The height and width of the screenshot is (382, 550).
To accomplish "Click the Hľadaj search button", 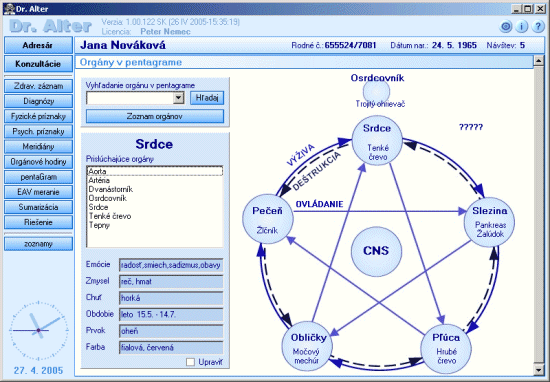I will pyautogui.click(x=207, y=98).
